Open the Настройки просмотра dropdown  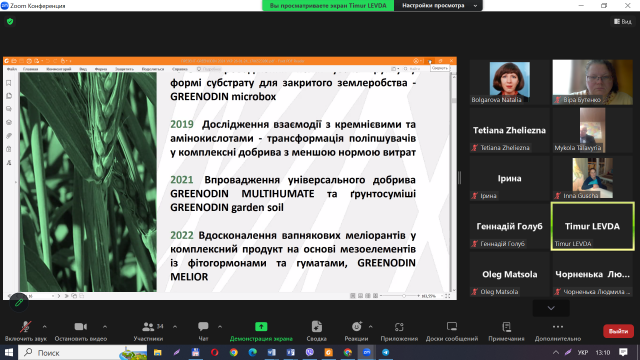[x=438, y=6]
